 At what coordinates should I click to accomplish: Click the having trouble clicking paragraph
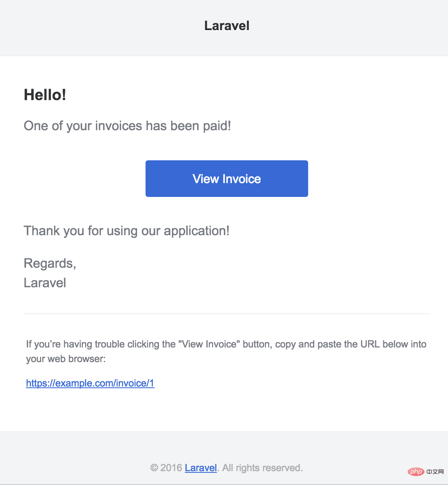(226, 352)
